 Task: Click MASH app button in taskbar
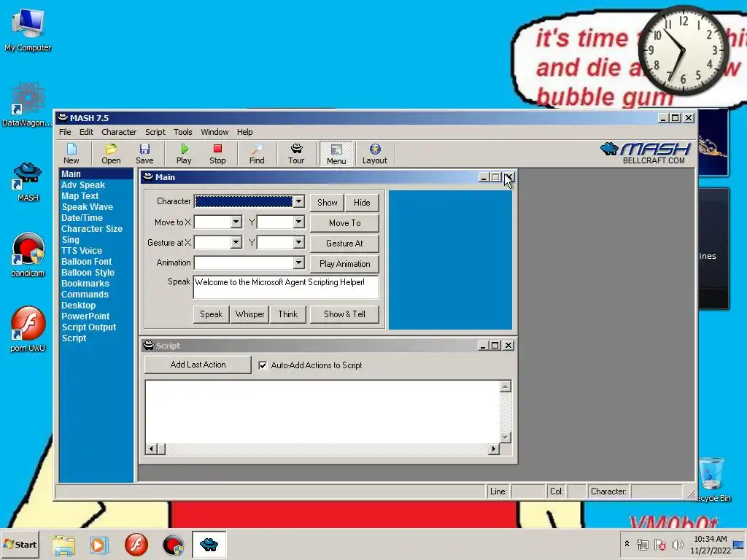[x=209, y=544]
